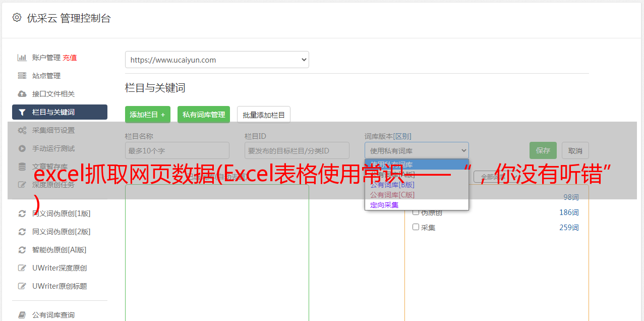Open 账户管理 in the sidebar
Viewport: 644px width, 321px height.
pyautogui.click(x=46, y=58)
